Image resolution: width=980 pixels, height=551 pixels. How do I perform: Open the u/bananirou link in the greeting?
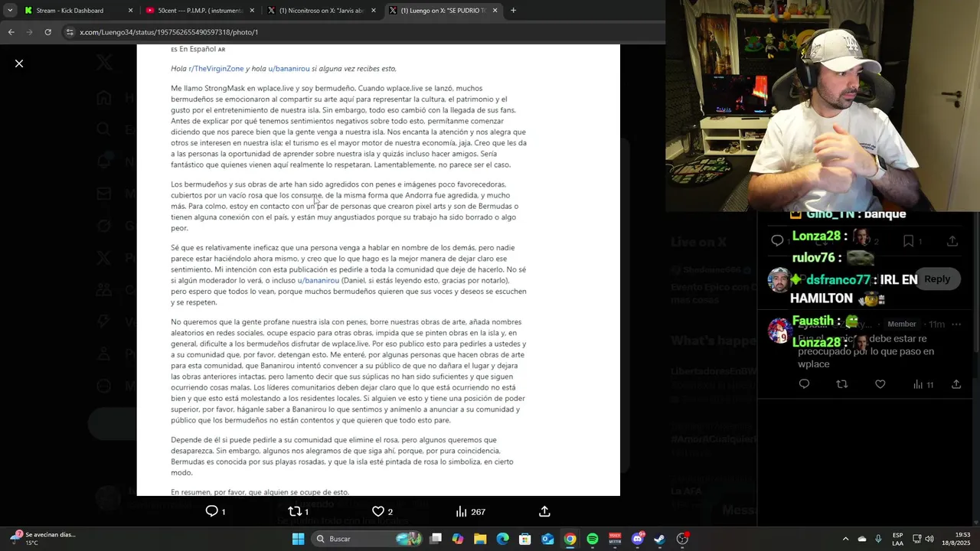(289, 69)
